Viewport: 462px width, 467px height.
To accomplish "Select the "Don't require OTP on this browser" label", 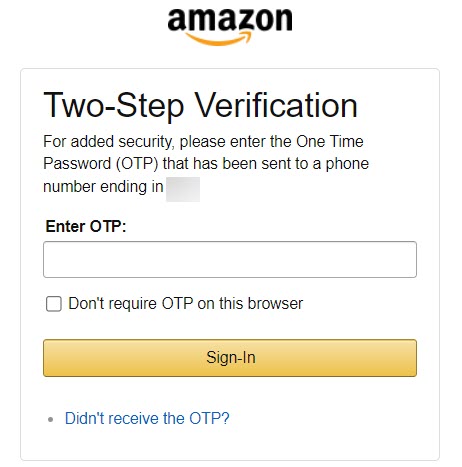I will click(x=185, y=304).
